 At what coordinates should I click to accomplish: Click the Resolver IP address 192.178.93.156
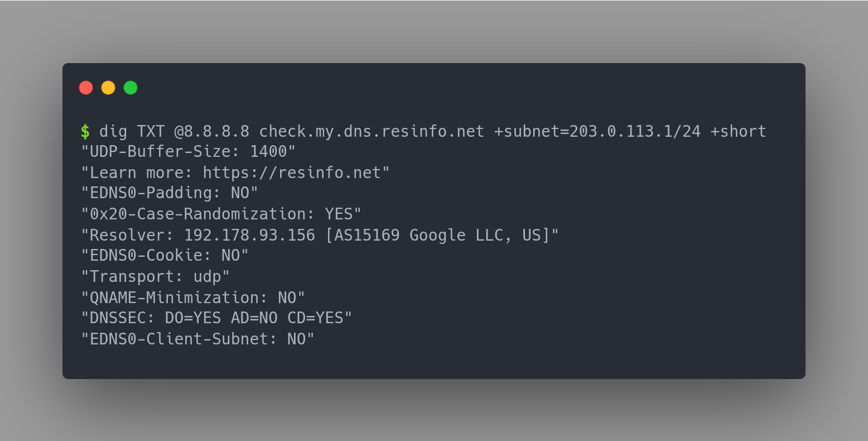249,235
